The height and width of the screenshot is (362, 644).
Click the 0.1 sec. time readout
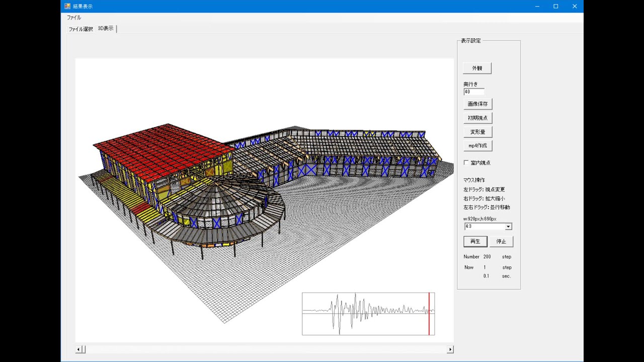click(497, 276)
